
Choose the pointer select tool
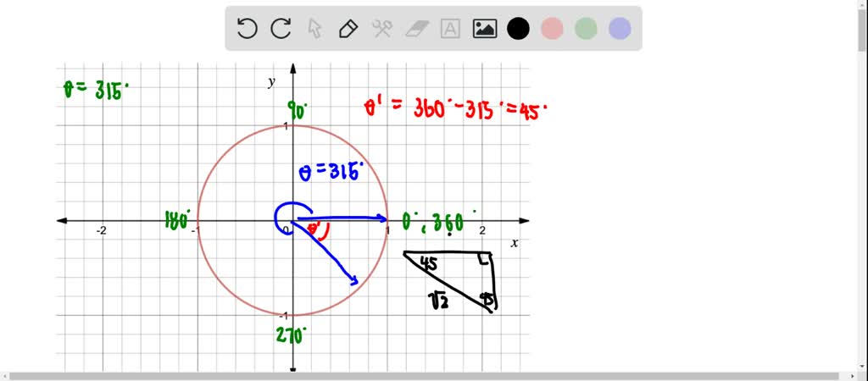point(314,28)
